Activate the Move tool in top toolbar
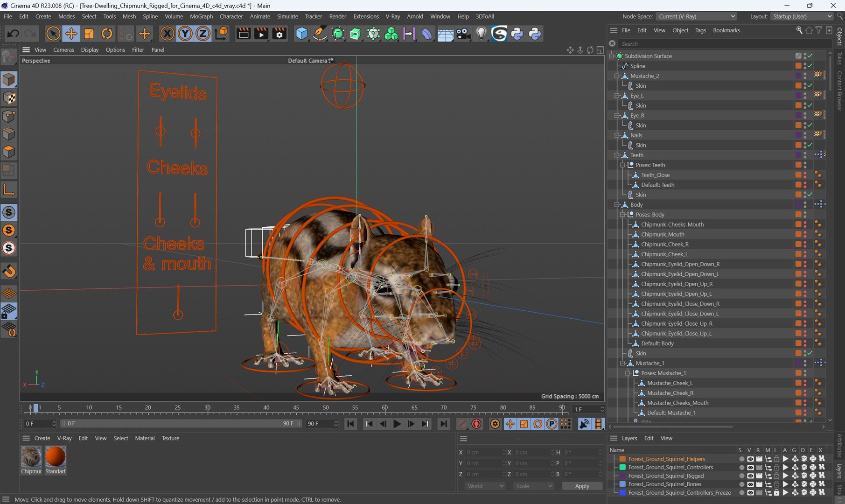845x504 pixels. coord(71,34)
